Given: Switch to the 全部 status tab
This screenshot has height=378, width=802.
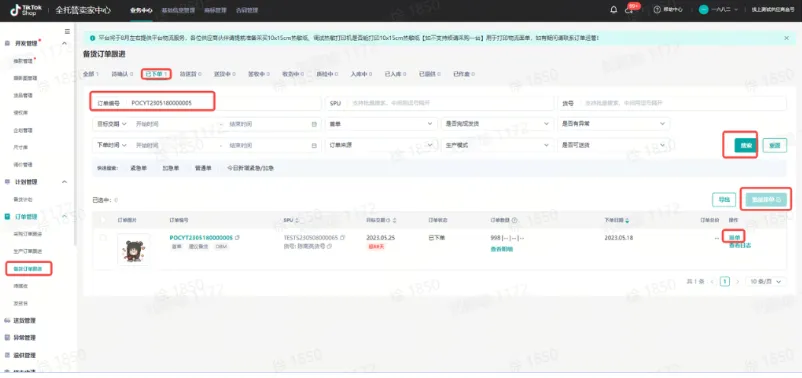Looking at the screenshot, I should click(91, 74).
